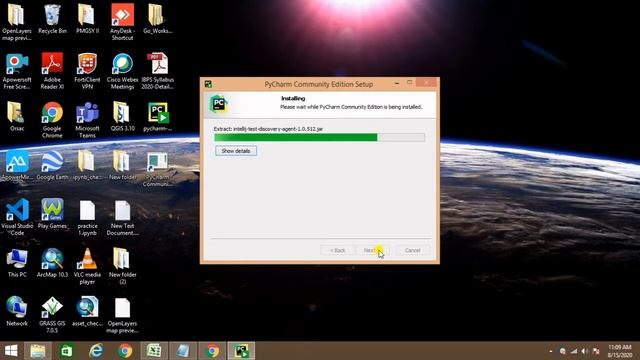
Task: Launch Google Chrome desktop shortcut
Action: [52, 120]
